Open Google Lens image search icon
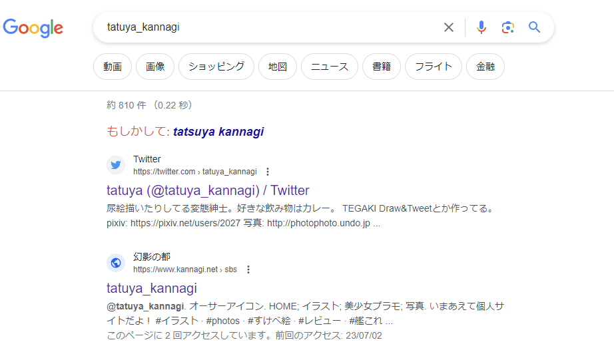This screenshot has width=614, height=364. pyautogui.click(x=508, y=27)
